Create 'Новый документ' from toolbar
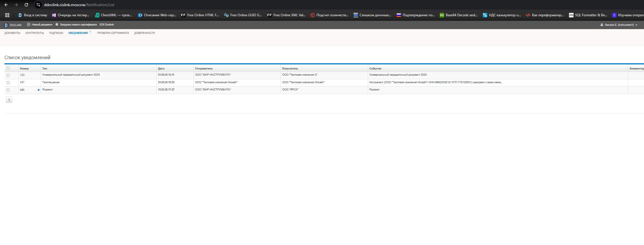Image resolution: width=644 pixels, height=245 pixels. tap(40, 25)
